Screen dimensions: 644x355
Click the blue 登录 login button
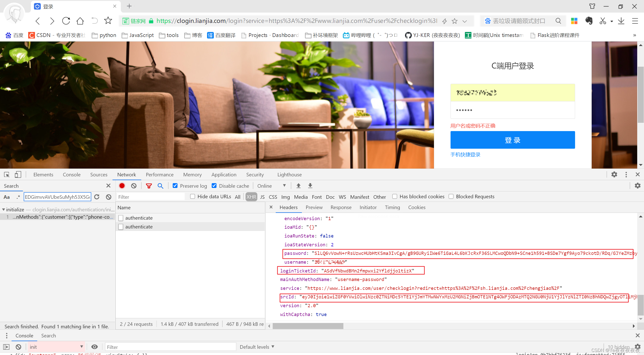[x=512, y=140]
